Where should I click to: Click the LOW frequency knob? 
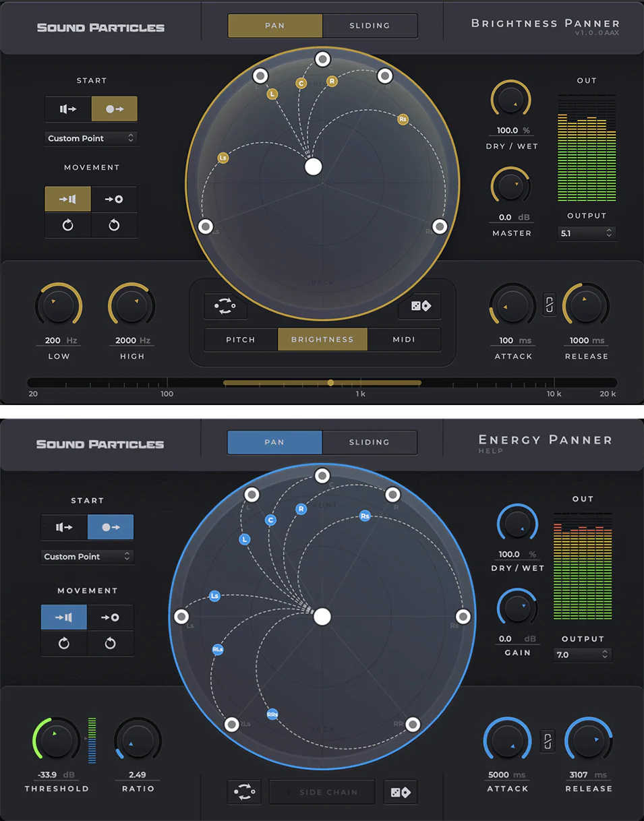click(59, 307)
